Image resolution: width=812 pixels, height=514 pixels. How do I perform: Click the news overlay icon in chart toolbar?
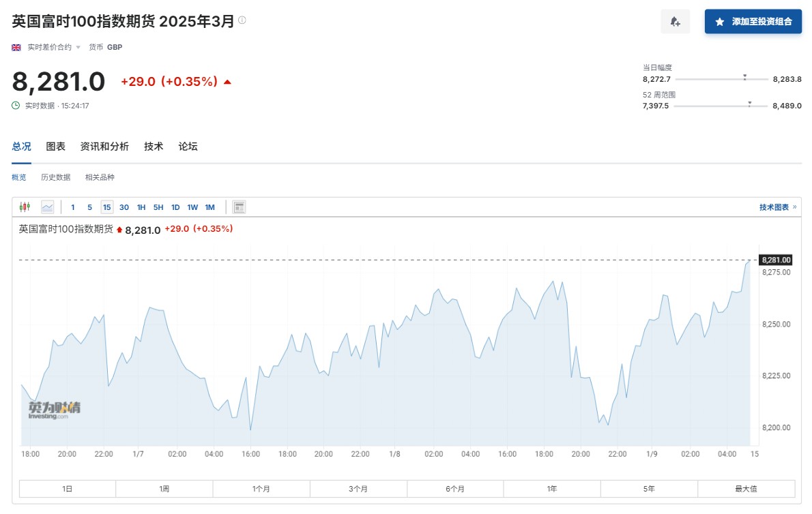click(239, 207)
